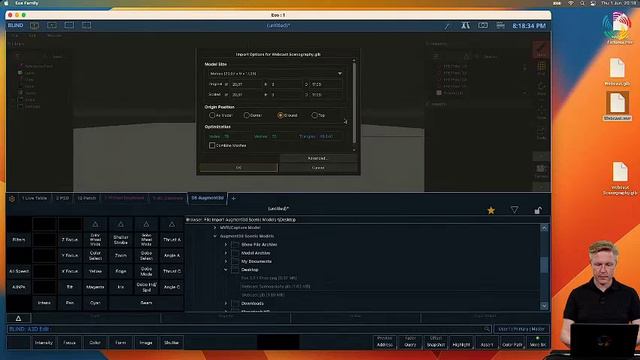640x360 pixels.
Task: Enable the Combine Meshes checkbox
Action: click(212, 145)
